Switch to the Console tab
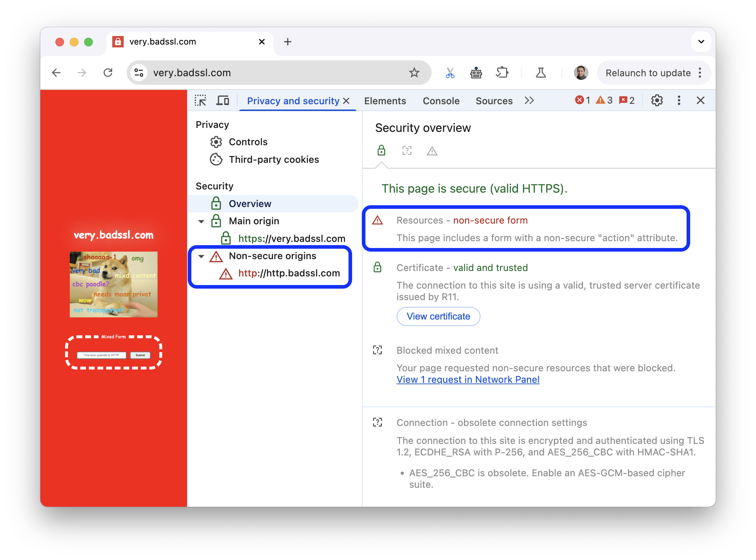 [x=441, y=100]
